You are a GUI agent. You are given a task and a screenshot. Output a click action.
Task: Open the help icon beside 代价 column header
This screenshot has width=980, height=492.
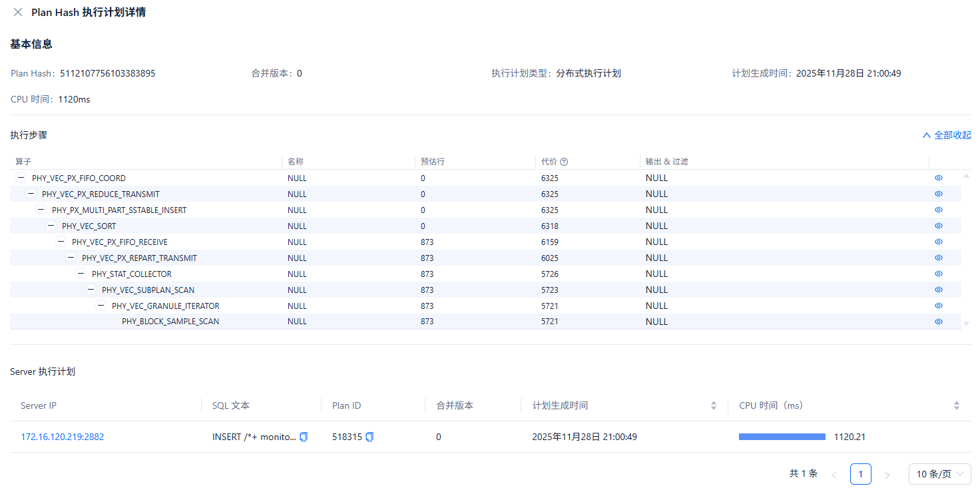pyautogui.click(x=564, y=162)
